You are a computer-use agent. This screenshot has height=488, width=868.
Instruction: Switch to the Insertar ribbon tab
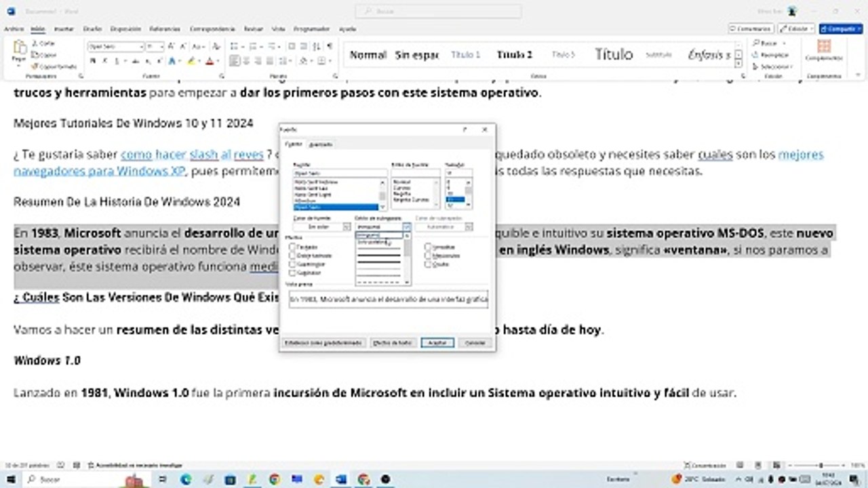[x=64, y=29]
